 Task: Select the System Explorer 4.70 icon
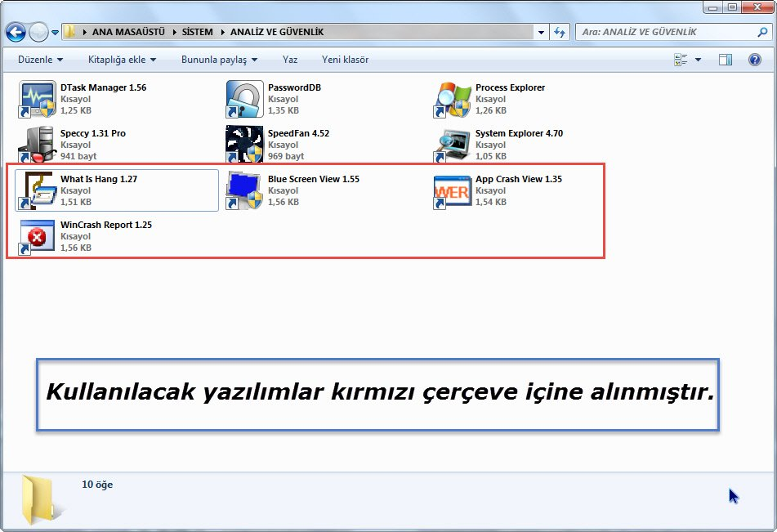pyautogui.click(x=452, y=145)
